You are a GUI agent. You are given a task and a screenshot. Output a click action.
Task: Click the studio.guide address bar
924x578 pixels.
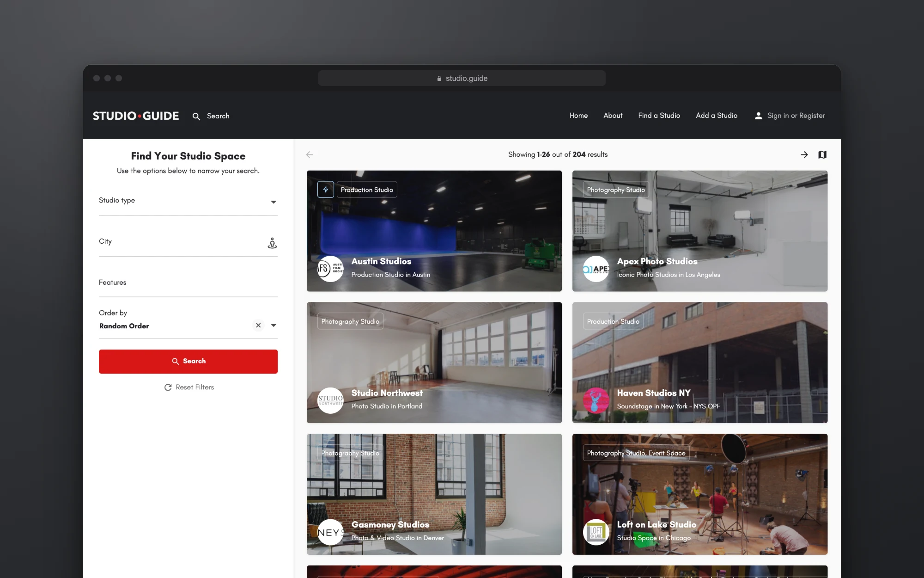(x=462, y=78)
